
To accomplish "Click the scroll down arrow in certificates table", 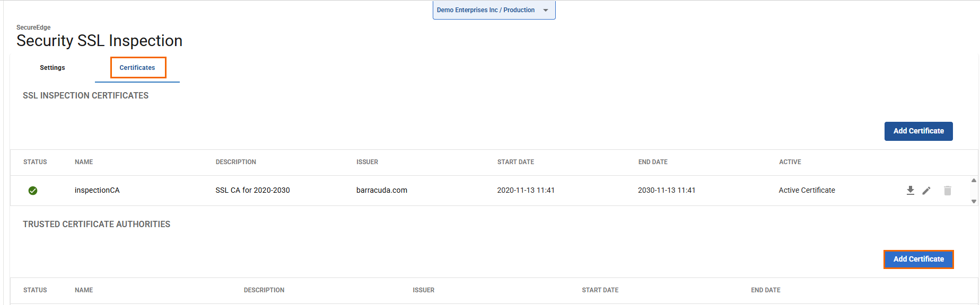I will [x=974, y=201].
